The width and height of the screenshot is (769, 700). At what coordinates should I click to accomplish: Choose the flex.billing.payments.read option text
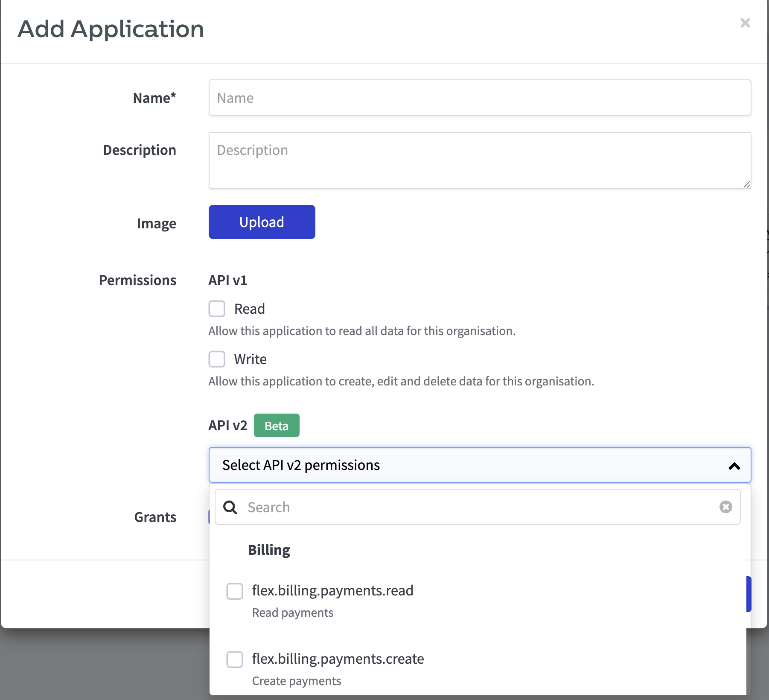tap(332, 591)
